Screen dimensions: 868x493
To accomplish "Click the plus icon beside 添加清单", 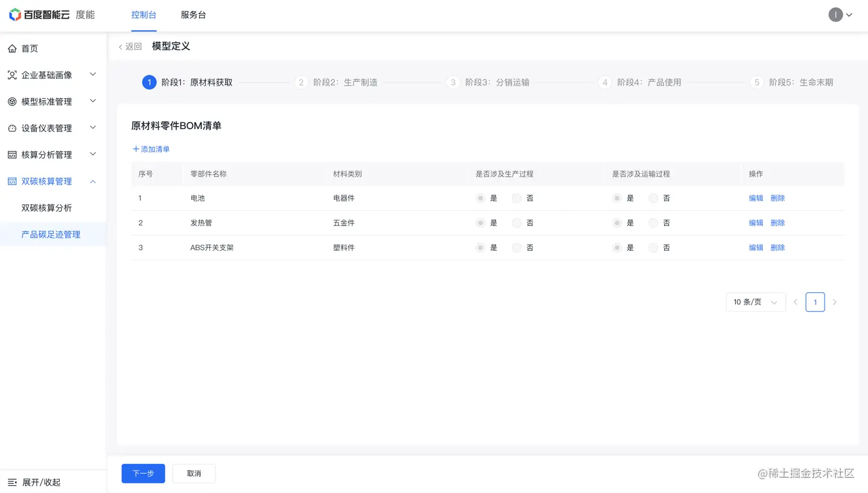I will (x=136, y=149).
